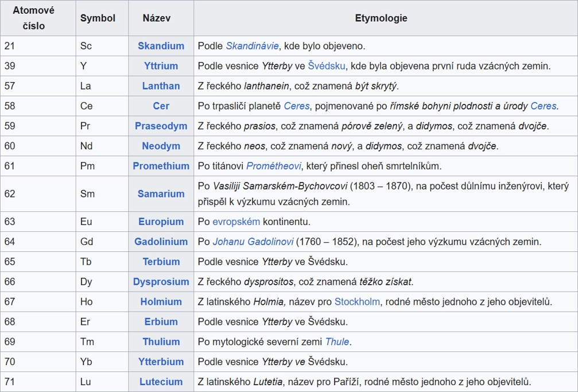
Task: Select the atomic number cell '71'
Action: tap(38, 381)
